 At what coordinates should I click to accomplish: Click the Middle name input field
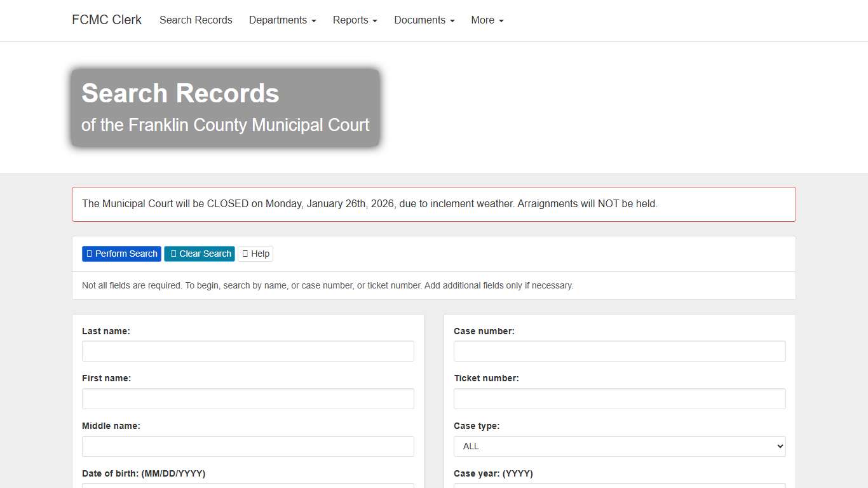(248, 446)
